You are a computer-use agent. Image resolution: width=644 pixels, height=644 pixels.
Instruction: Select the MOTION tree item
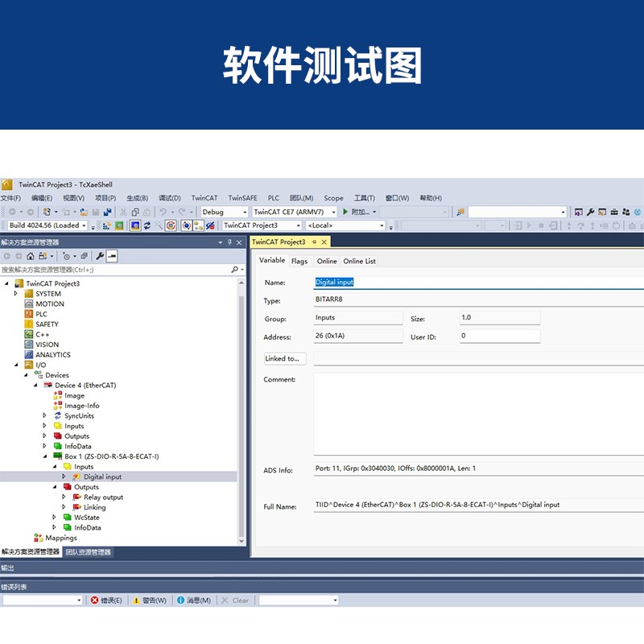click(50, 303)
